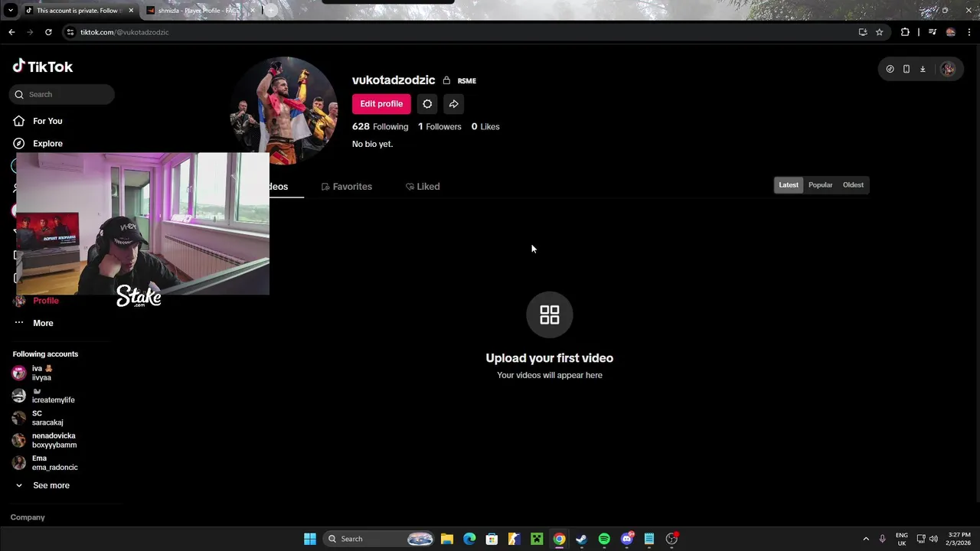Open Spotify from taskbar
The image size is (980, 551).
tap(604, 539)
